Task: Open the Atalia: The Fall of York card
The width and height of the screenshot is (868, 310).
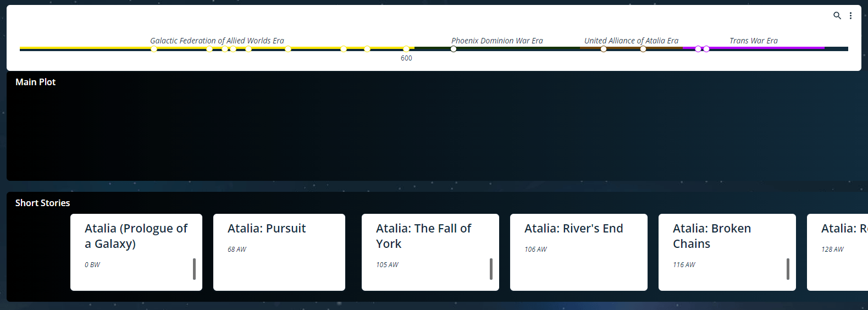Action: click(x=430, y=252)
